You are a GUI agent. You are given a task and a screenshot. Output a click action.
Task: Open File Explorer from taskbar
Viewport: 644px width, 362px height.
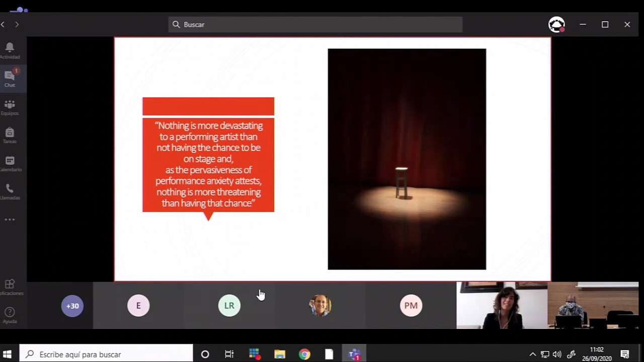click(x=279, y=354)
